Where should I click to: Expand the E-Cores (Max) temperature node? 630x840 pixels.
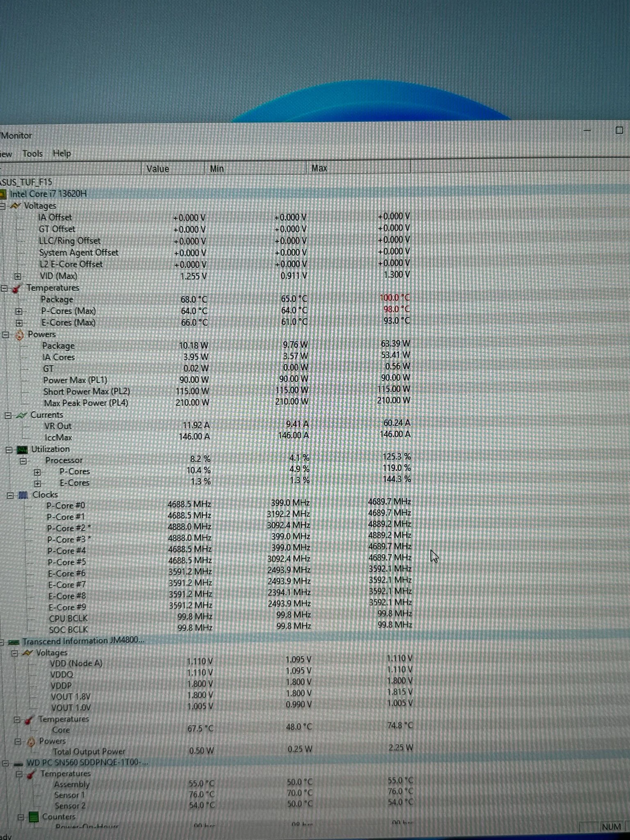tap(19, 323)
